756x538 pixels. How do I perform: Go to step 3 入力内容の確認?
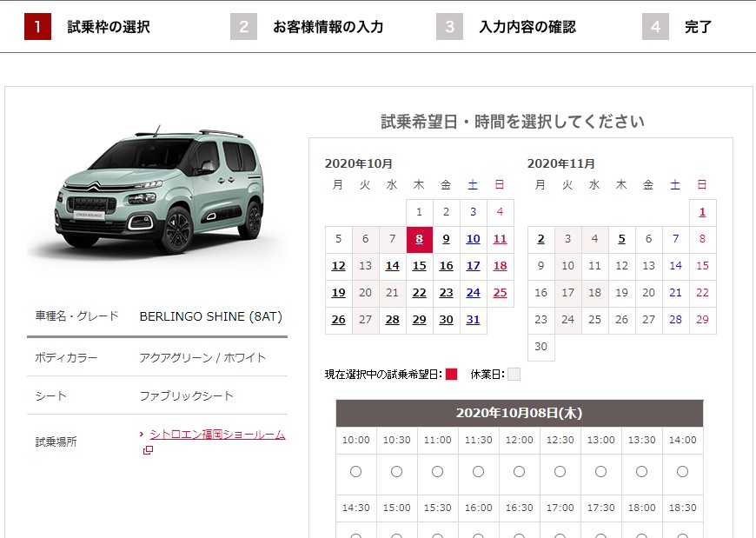[507, 27]
